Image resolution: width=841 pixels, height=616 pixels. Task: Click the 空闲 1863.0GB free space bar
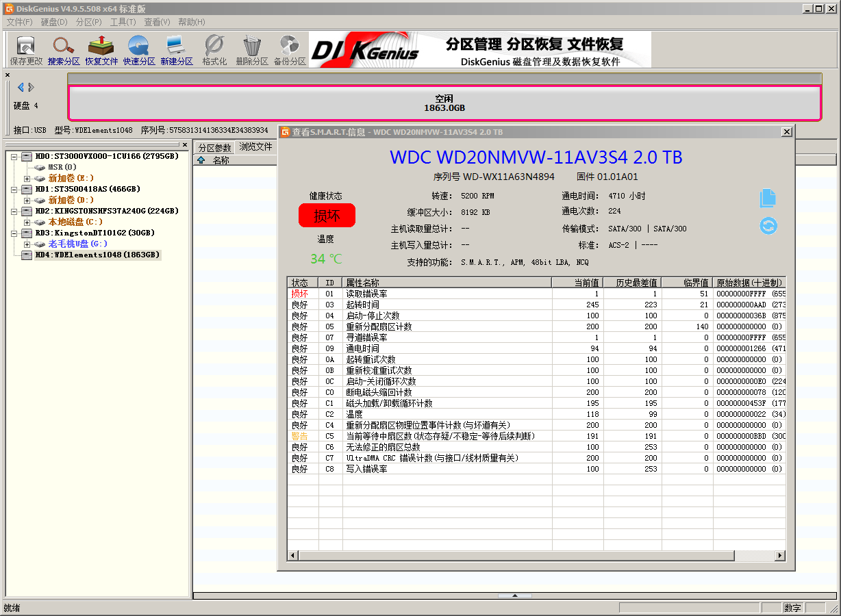(x=444, y=102)
